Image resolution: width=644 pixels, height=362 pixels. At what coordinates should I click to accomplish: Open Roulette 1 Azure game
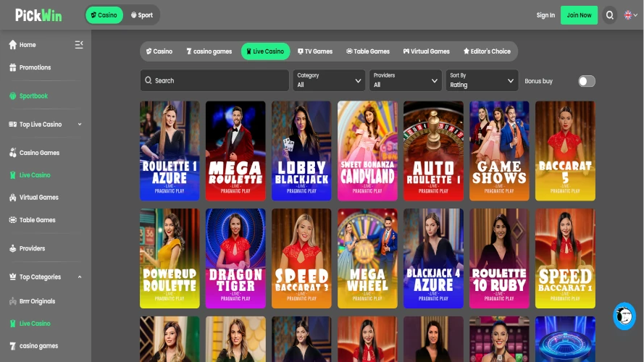(x=170, y=151)
